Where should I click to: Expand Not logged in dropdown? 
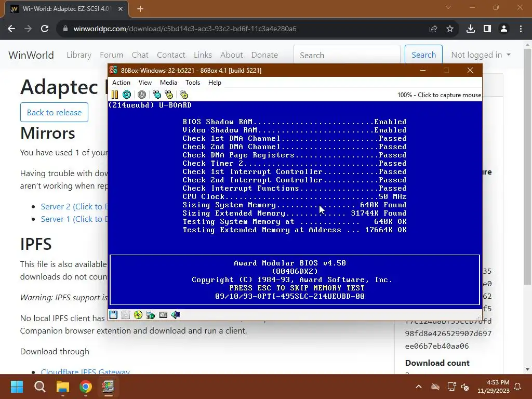[481, 55]
